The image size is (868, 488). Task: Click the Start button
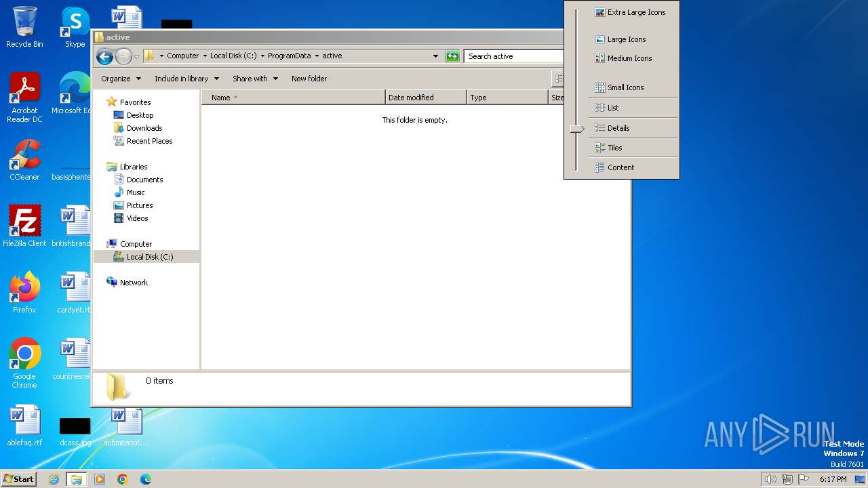(19, 479)
